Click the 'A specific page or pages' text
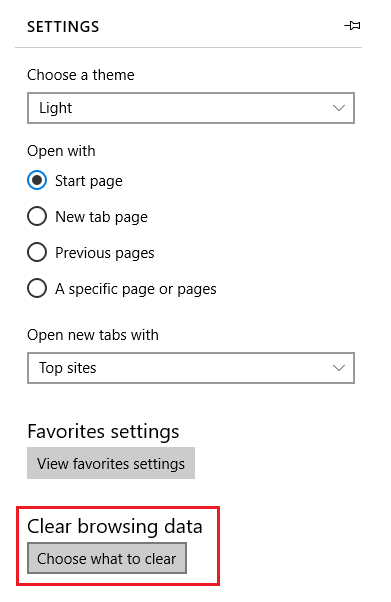 coord(136,289)
